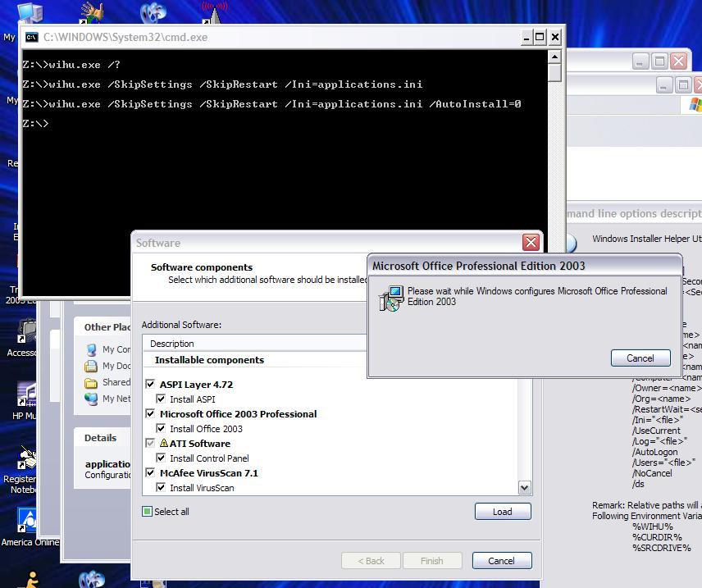Click the /UseCurrent option text
Image resolution: width=702 pixels, height=588 pixels.
pyautogui.click(x=656, y=431)
